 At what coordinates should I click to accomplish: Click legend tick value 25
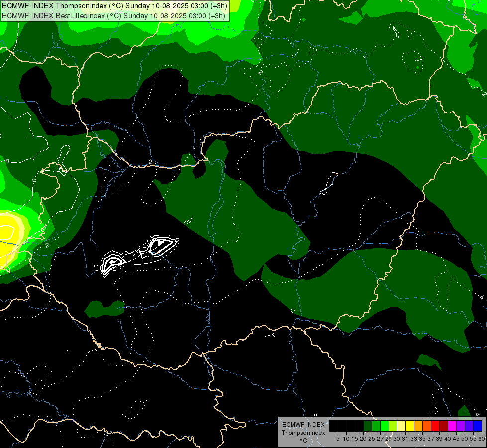click(372, 439)
